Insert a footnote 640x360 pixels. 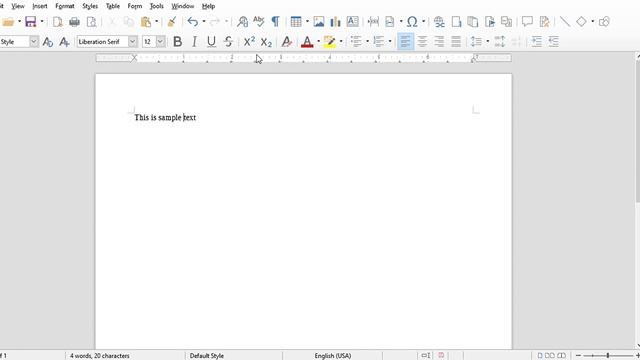456,22
